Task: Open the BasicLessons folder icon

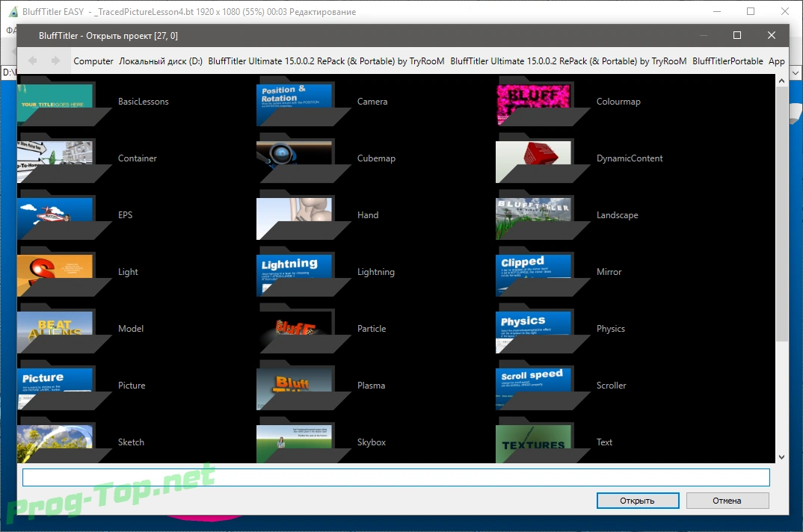Action: click(x=64, y=101)
